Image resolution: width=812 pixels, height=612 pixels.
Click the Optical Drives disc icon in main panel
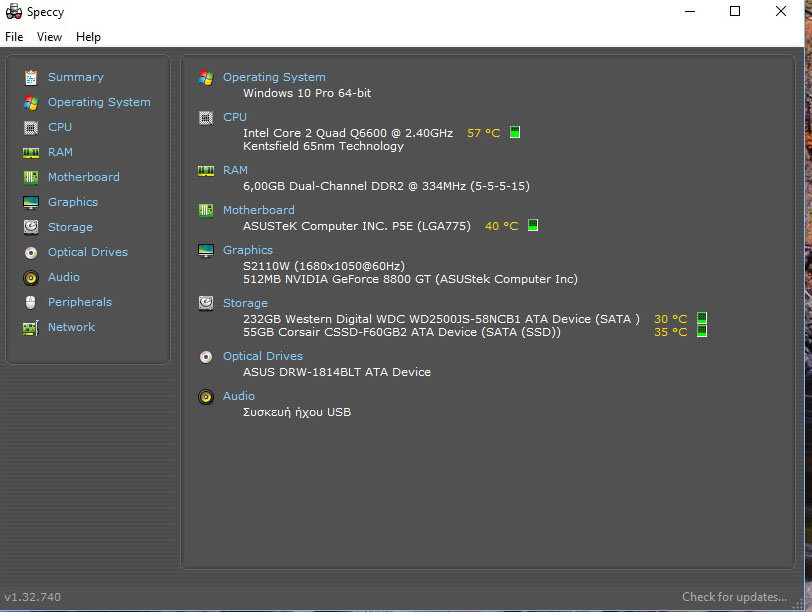(206, 357)
